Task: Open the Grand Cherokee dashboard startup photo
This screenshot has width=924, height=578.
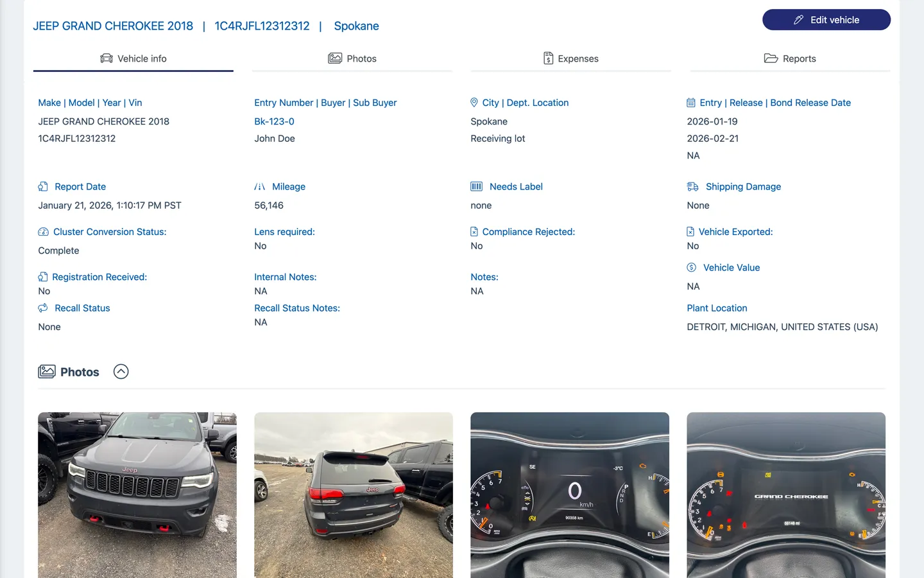Action: 786,495
